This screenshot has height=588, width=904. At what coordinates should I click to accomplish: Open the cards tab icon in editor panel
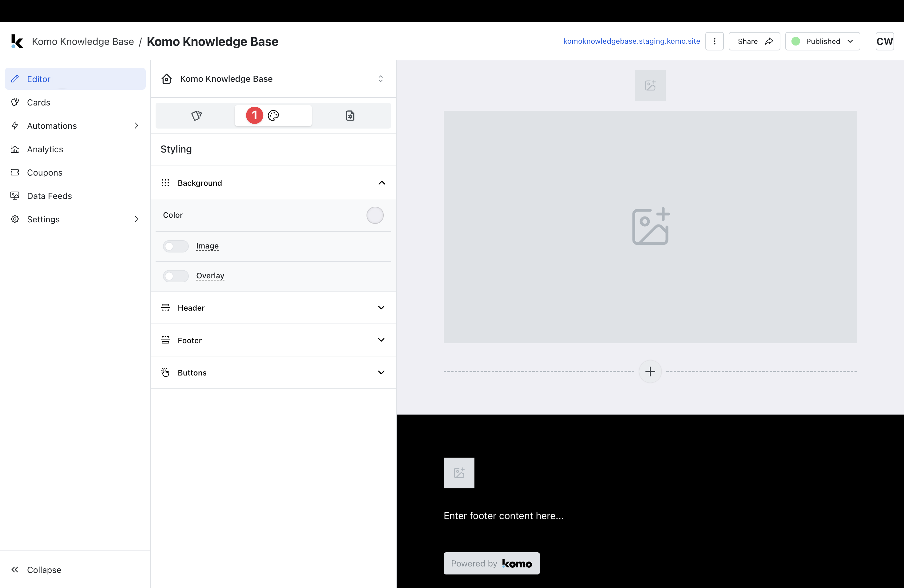click(196, 115)
